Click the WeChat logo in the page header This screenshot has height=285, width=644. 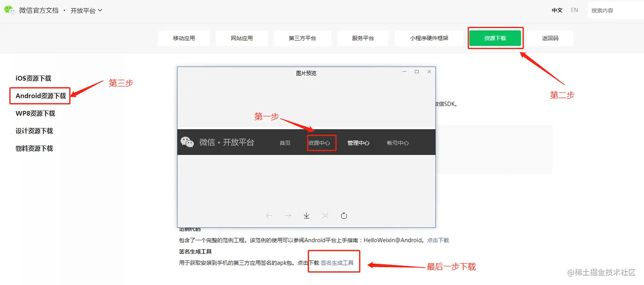pyautogui.click(x=10, y=10)
